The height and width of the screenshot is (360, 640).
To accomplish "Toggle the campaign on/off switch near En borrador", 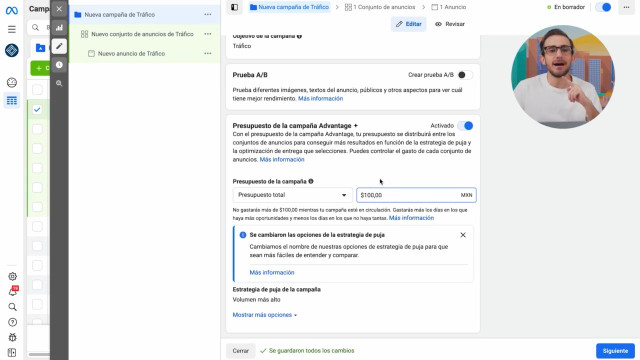I will click(x=603, y=7).
